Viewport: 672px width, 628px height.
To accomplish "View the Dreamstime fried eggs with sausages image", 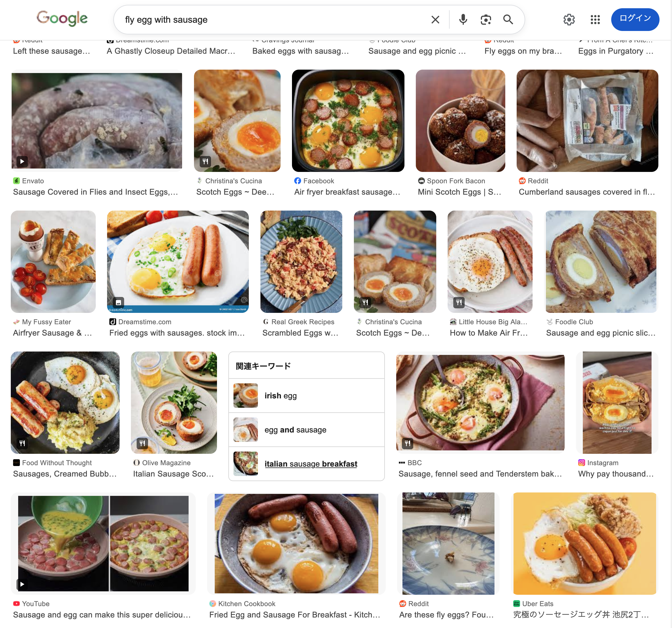I will coord(178,261).
